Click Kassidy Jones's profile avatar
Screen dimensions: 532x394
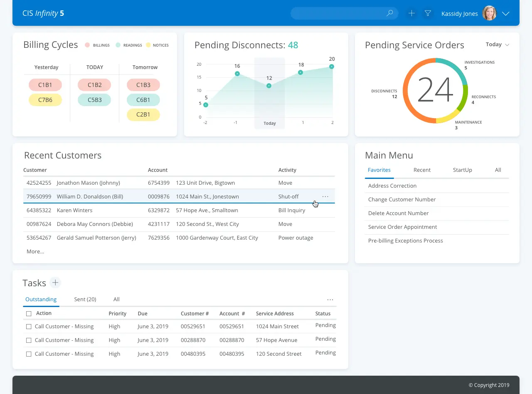click(489, 13)
